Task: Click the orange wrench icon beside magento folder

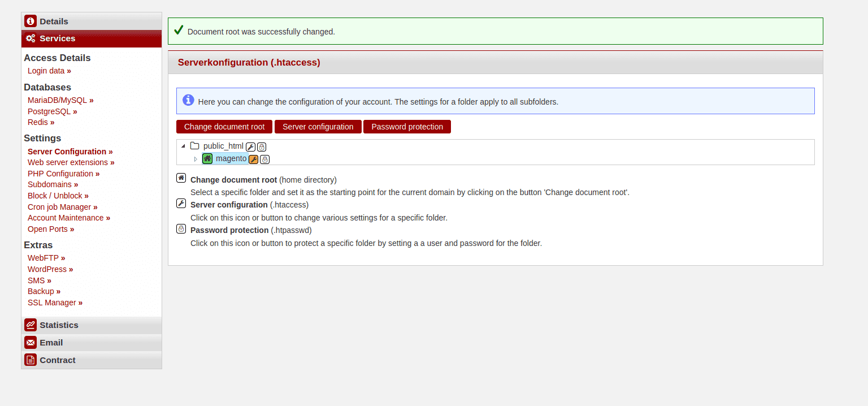Action: [x=253, y=159]
